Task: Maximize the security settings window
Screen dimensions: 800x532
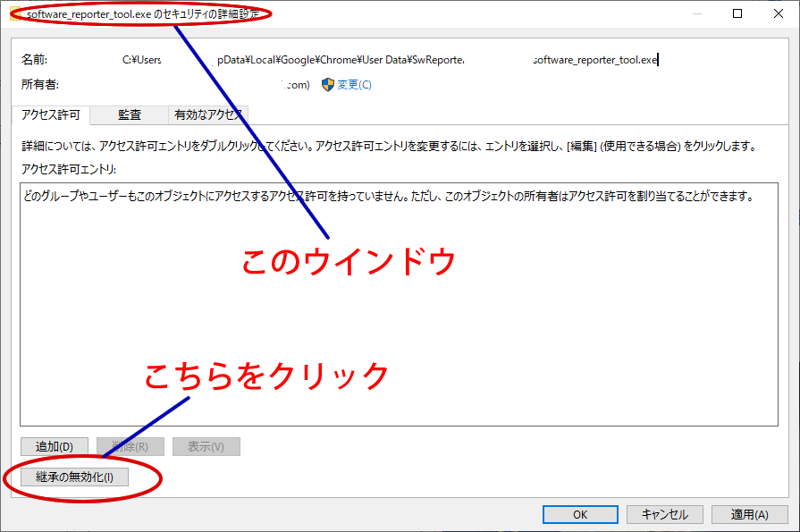Action: (737, 13)
